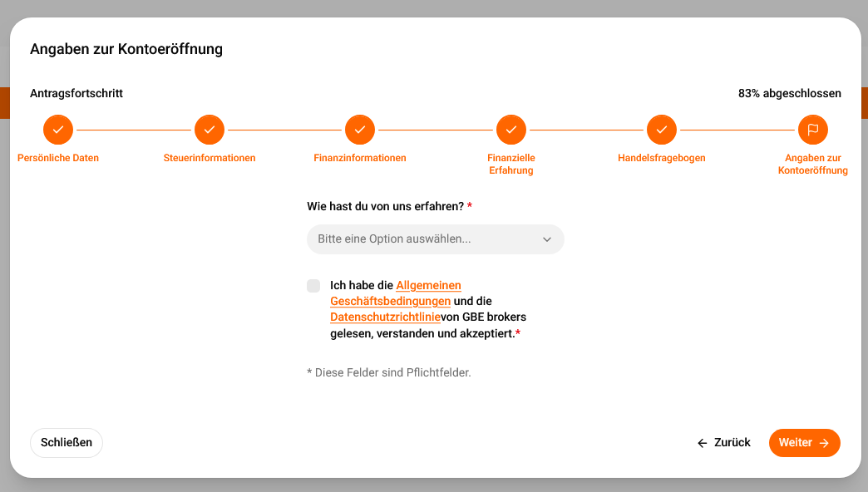Screen dimensions: 868x492
Task: Open the Datenschutzrichtlinie link
Action: [x=385, y=317]
